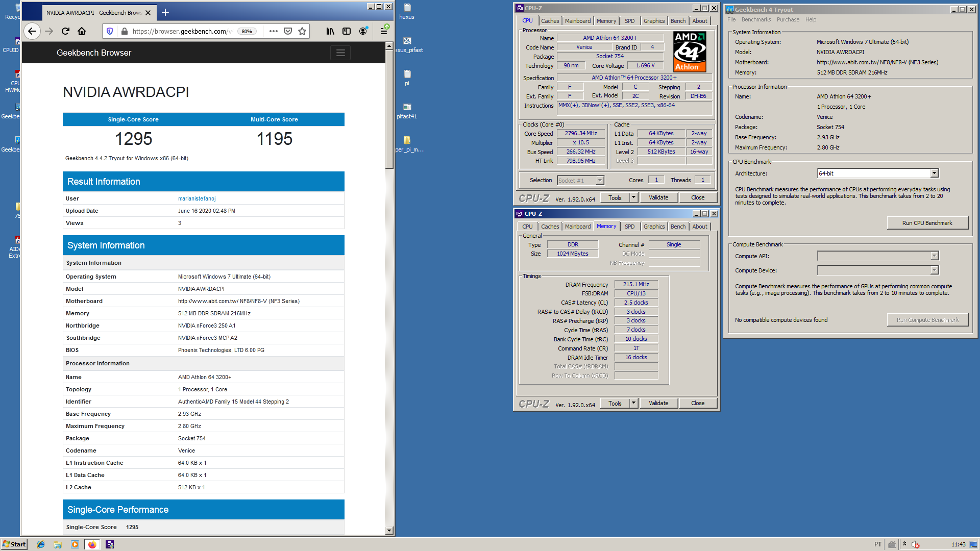Open Firefox hamburger menu
This screenshot has height=551, width=980.
384,31
